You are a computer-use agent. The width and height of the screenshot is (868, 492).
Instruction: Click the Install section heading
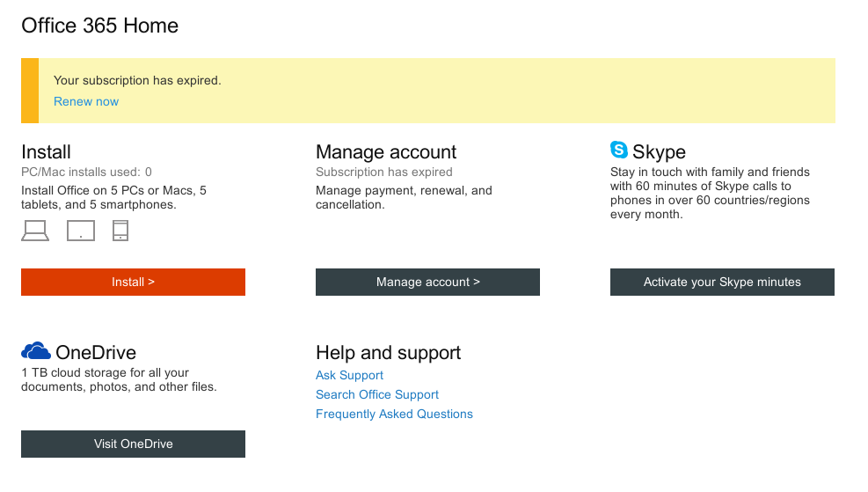(x=46, y=151)
